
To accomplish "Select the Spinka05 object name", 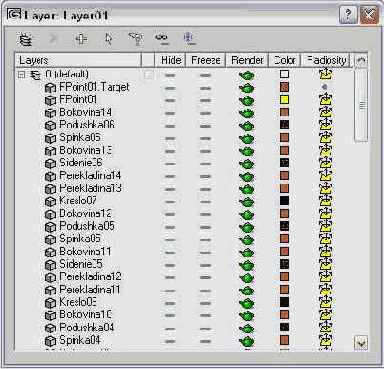I will (80, 239).
